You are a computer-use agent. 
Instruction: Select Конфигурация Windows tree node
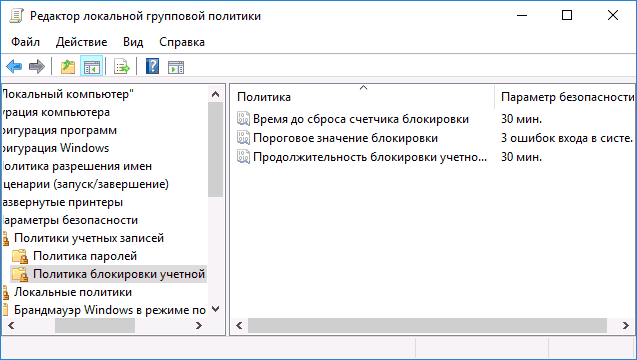pyautogui.click(x=55, y=148)
